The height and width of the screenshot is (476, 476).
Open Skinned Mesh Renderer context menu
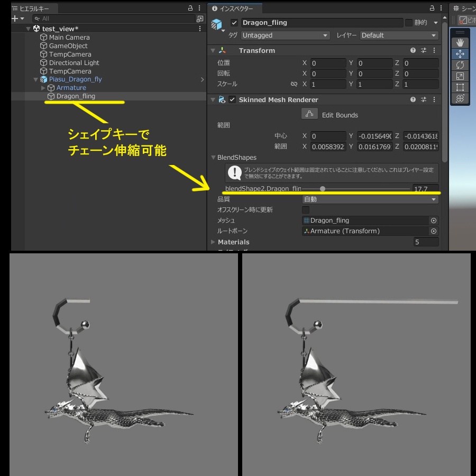(434, 99)
